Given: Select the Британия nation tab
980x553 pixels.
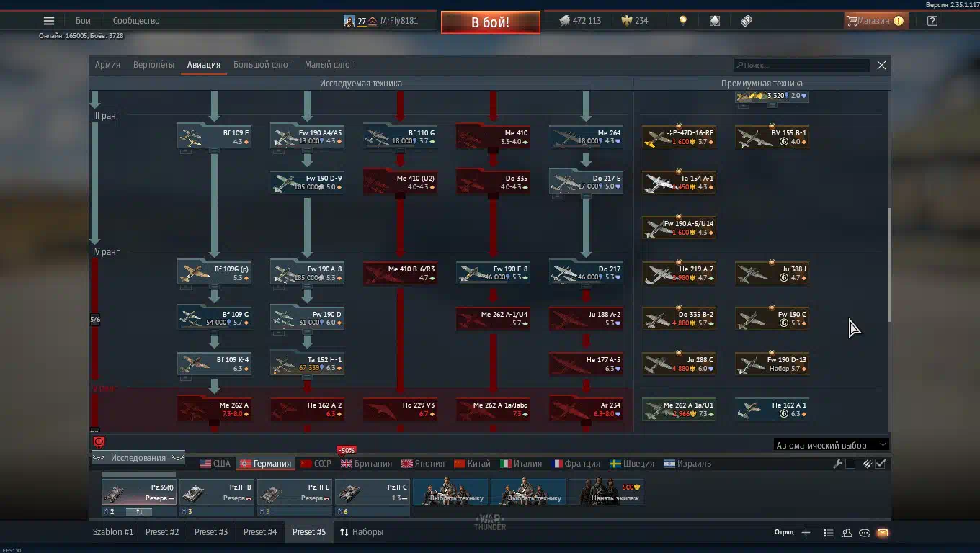Looking at the screenshot, I should [367, 464].
